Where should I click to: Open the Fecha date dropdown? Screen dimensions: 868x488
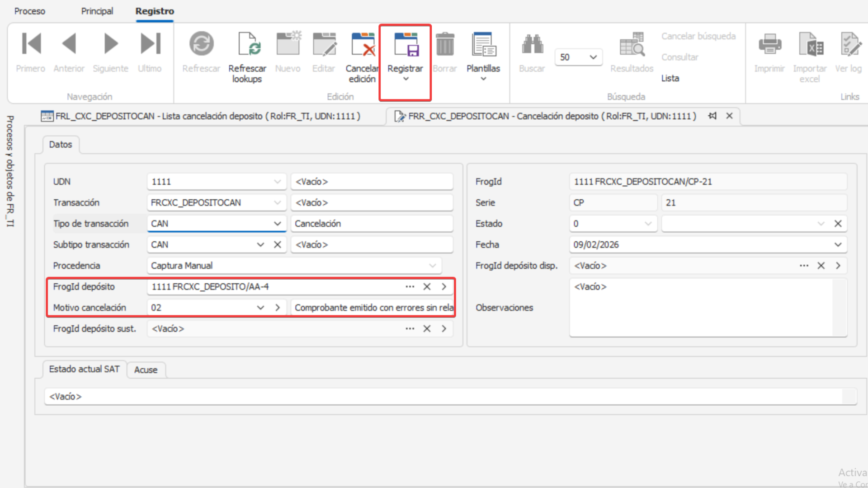click(x=838, y=244)
